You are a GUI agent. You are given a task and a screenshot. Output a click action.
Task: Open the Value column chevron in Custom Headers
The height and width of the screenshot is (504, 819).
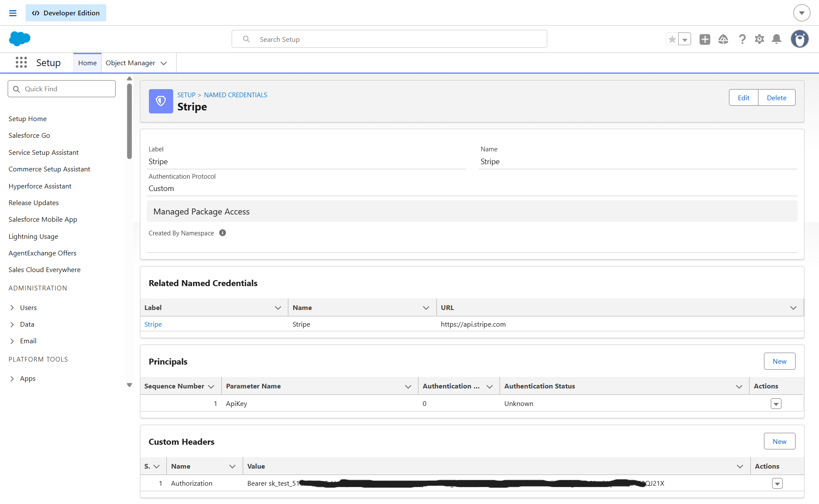(740, 466)
